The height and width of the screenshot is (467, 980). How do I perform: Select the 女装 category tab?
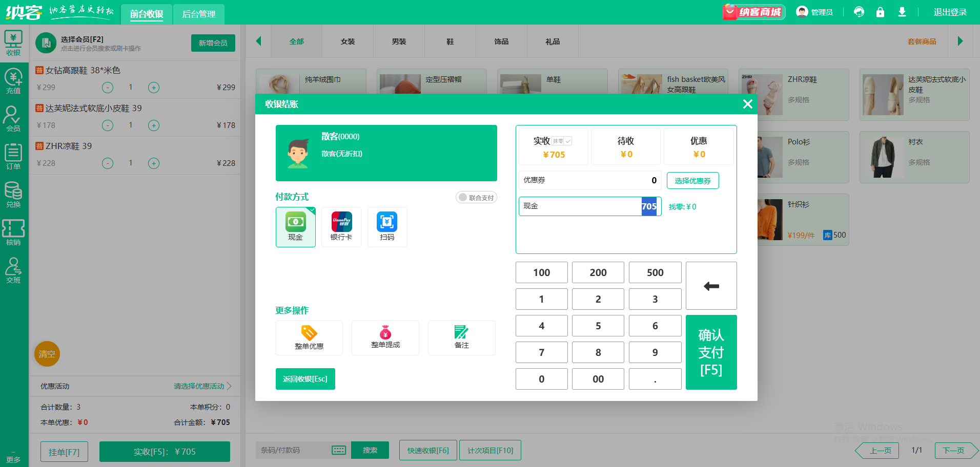click(x=348, y=41)
